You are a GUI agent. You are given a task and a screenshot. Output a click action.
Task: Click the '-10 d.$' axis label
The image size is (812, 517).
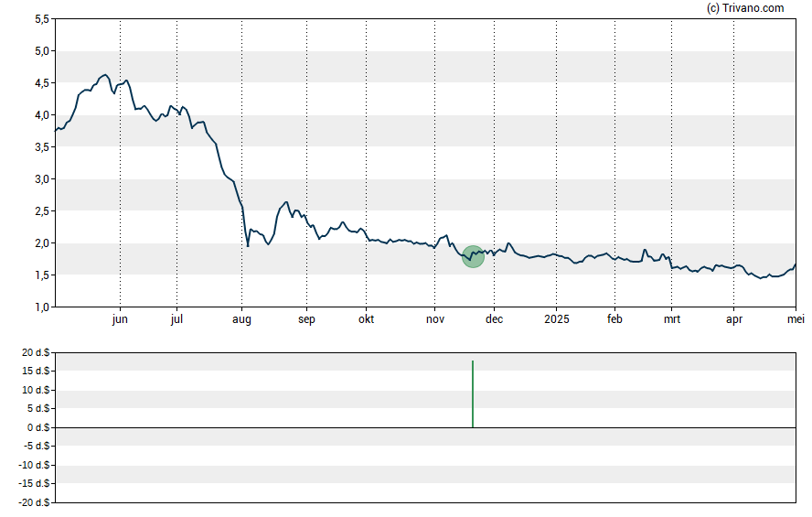point(34,465)
